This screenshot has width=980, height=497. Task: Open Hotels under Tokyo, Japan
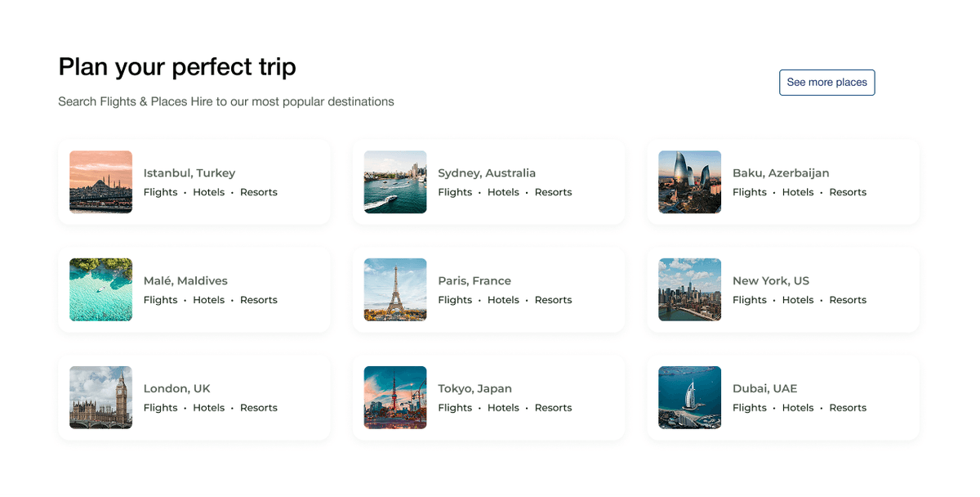point(503,409)
